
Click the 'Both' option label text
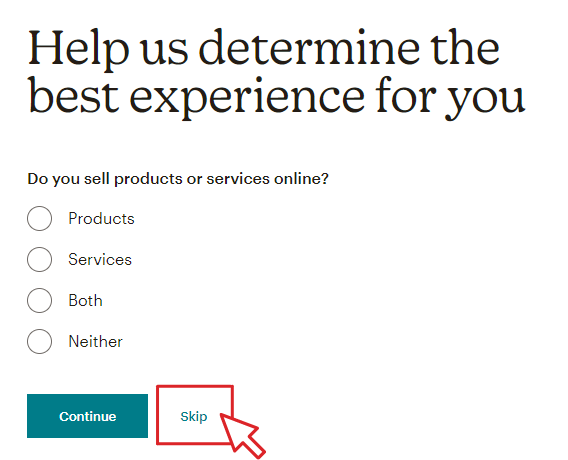tap(85, 301)
